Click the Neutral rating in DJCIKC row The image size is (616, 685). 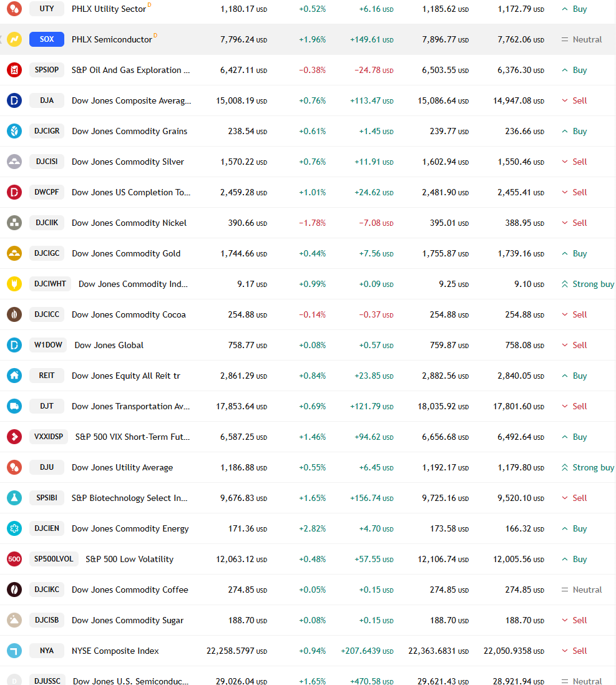coord(582,590)
